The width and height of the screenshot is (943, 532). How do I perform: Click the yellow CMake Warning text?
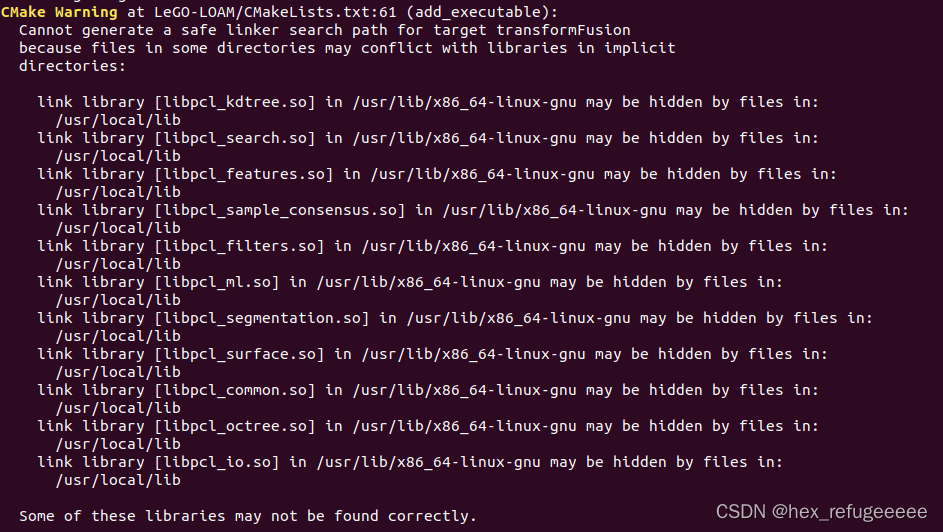59,12
